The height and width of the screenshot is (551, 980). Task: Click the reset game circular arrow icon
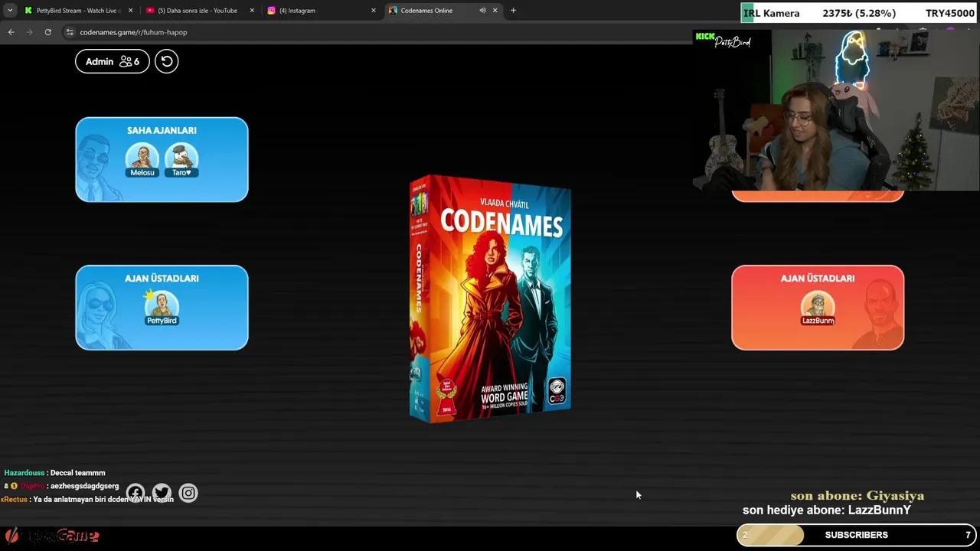pyautogui.click(x=166, y=61)
